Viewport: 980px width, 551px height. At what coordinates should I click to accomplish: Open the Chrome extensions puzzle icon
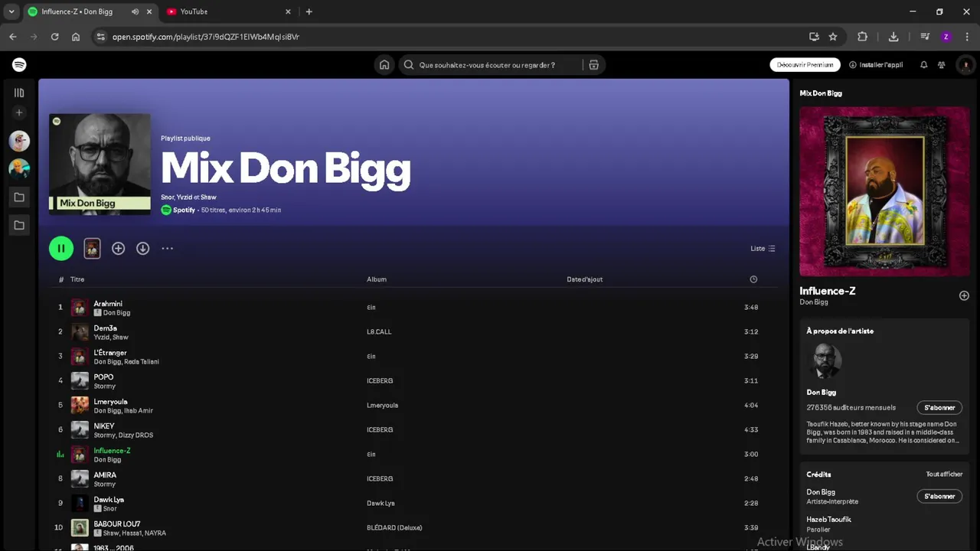tap(863, 37)
